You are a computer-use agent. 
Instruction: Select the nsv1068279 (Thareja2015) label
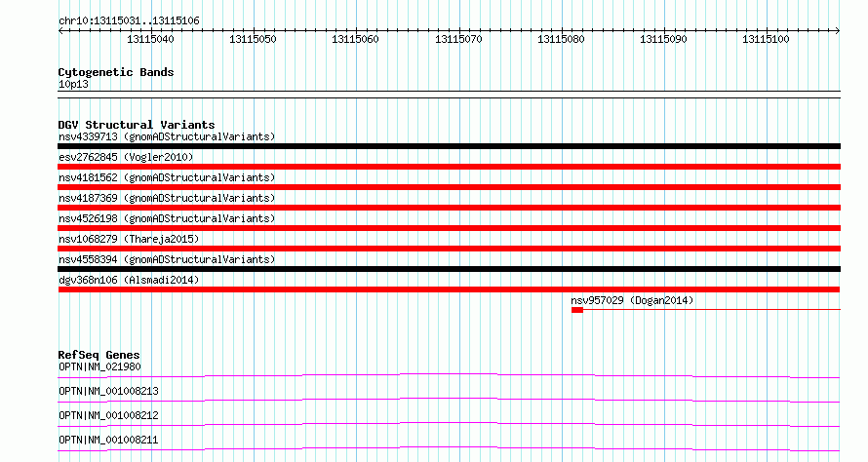[129, 239]
